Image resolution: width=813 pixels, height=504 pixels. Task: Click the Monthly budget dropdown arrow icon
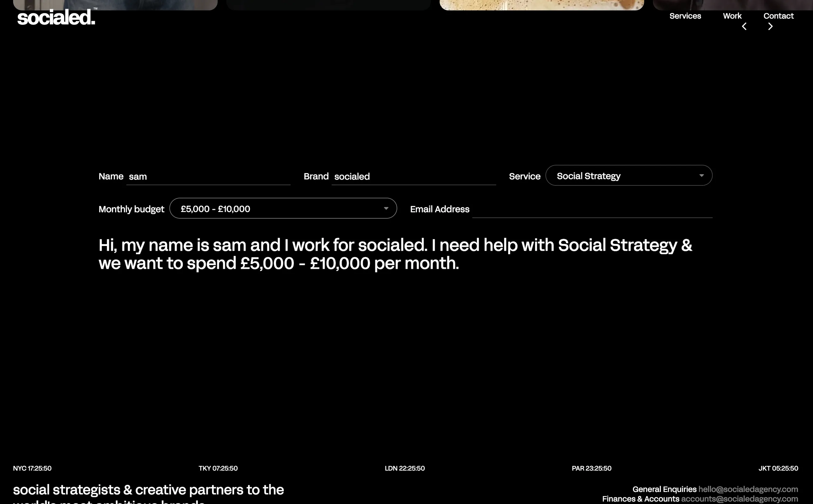click(x=386, y=208)
